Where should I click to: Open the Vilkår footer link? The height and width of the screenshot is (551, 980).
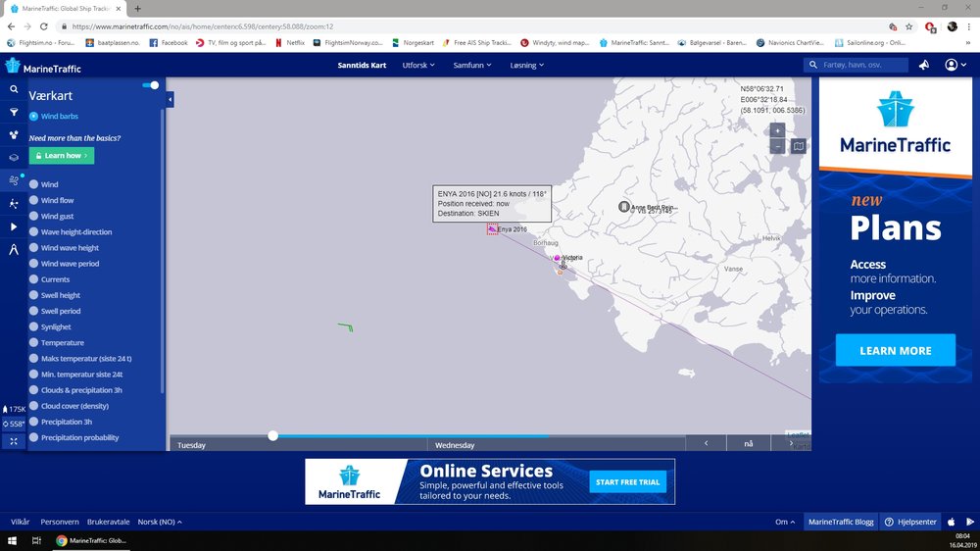pyautogui.click(x=20, y=522)
